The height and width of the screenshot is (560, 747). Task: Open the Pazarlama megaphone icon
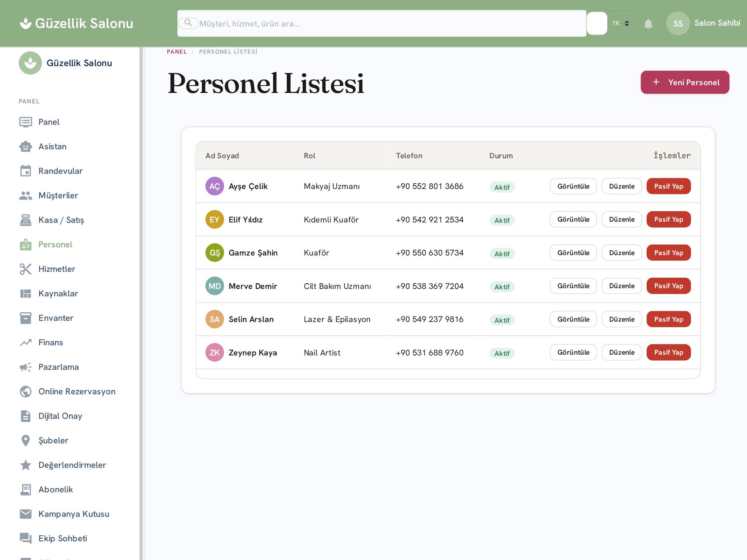click(x=26, y=367)
